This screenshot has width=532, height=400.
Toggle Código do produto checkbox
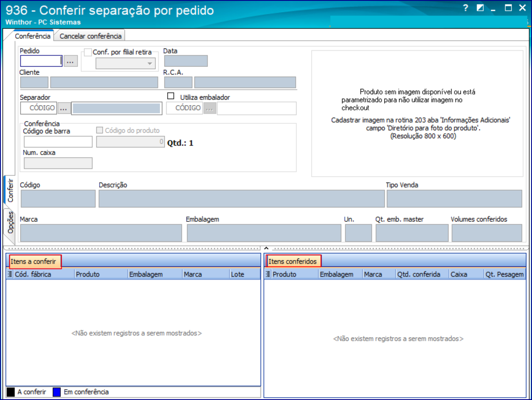99,130
